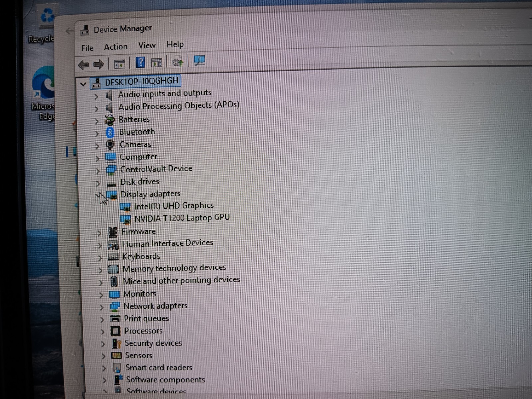Click the Bluetooth icon
Viewport: 532px width, 399px height.
(110, 133)
